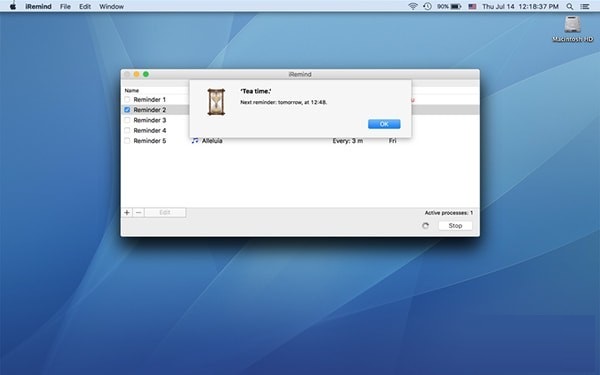
Task: Uncheck the Reminder 2 checkbox
Action: tap(127, 110)
